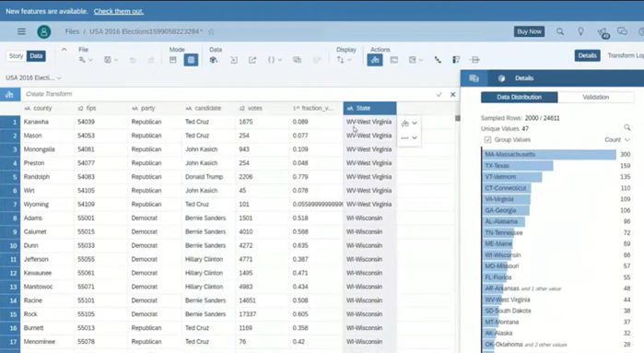Open the discussions chat icon
The height and width of the screenshot is (353, 644).
coord(622,31)
